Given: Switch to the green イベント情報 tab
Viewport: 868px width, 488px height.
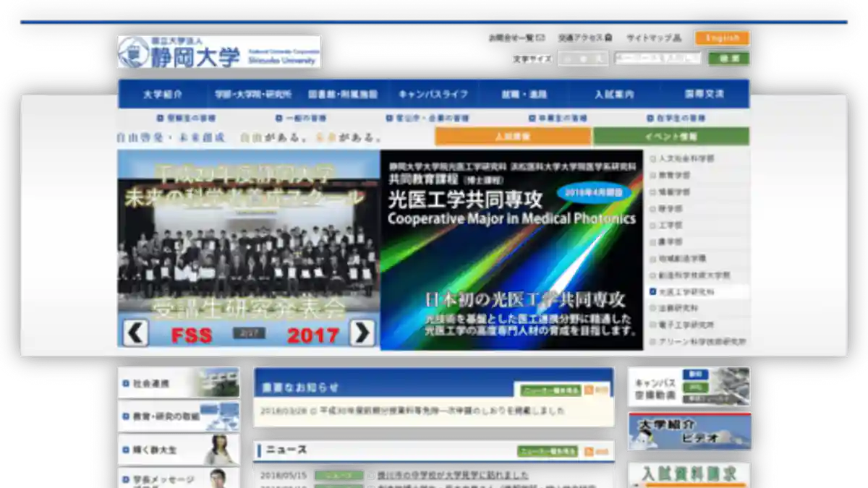Looking at the screenshot, I should (x=671, y=137).
